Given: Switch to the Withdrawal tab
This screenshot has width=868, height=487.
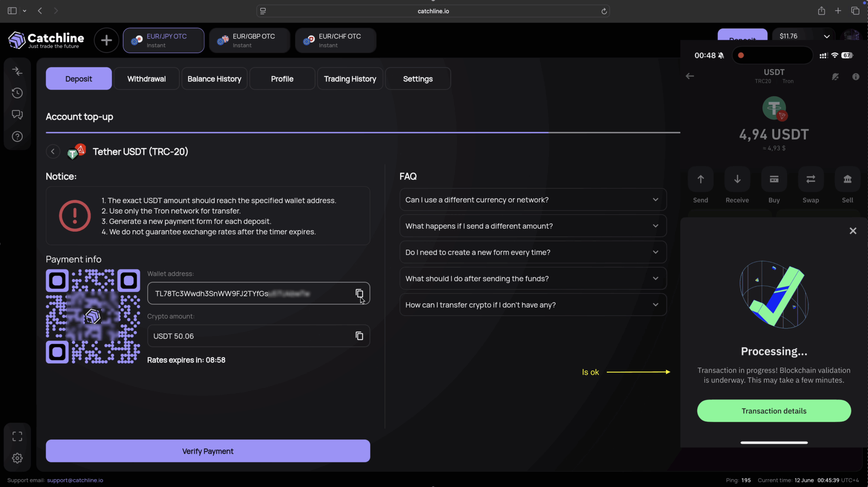Looking at the screenshot, I should pos(146,79).
